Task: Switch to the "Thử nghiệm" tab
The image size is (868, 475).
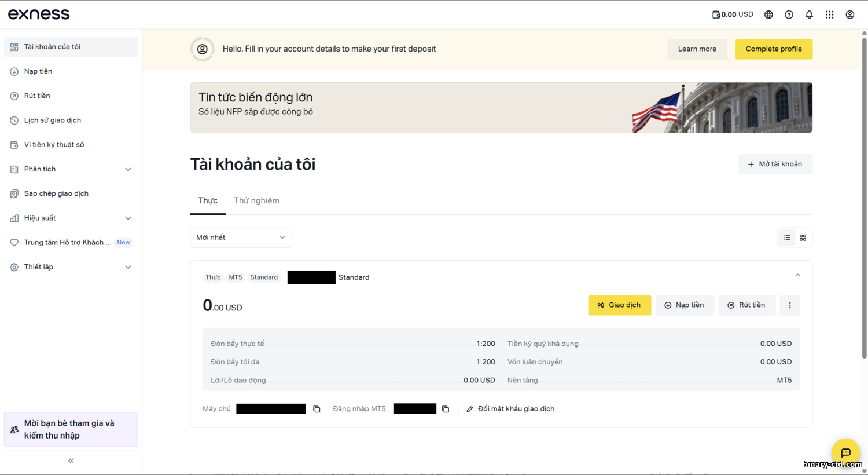Action: tap(256, 200)
